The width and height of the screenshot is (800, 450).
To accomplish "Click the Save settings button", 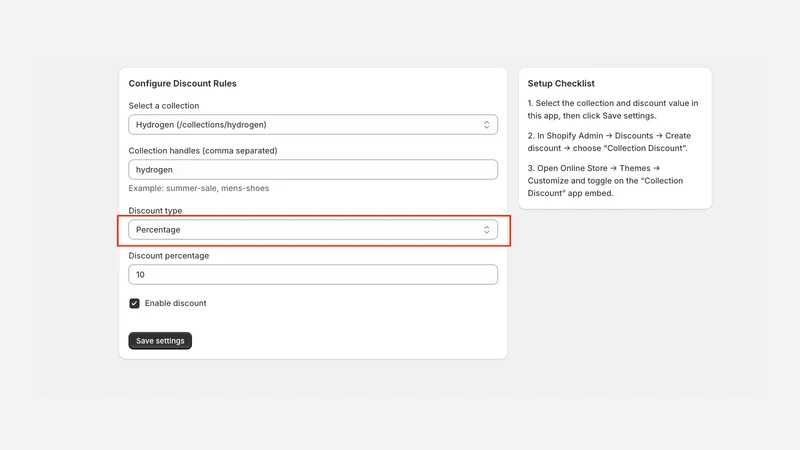I will (x=160, y=341).
